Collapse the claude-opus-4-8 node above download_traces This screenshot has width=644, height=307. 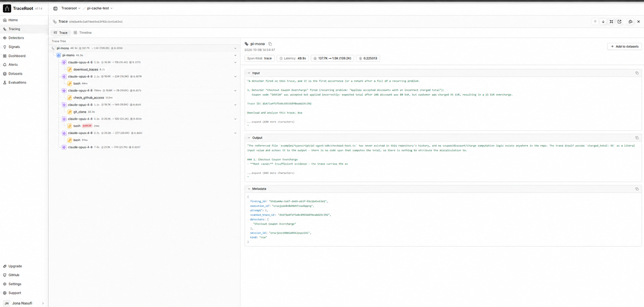pyautogui.click(x=235, y=62)
